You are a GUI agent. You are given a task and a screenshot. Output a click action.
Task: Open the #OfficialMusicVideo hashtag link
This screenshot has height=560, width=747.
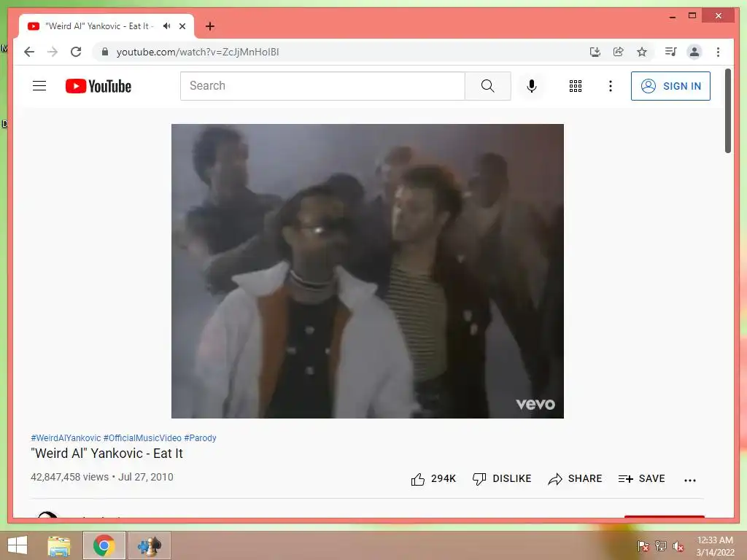(142, 437)
